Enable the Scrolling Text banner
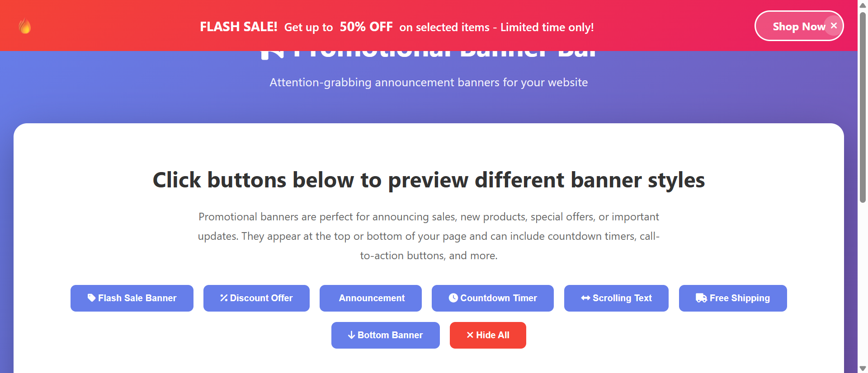The width and height of the screenshot is (868, 373). click(616, 298)
